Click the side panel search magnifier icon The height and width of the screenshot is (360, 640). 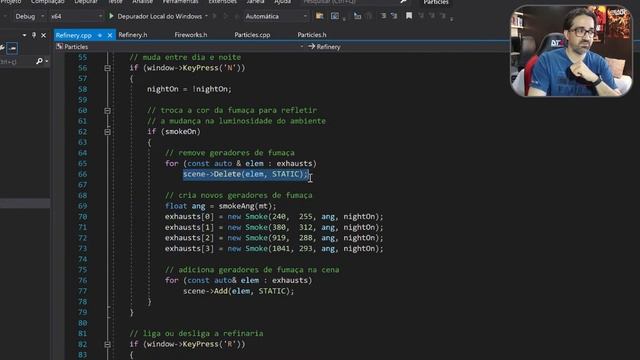click(39, 61)
